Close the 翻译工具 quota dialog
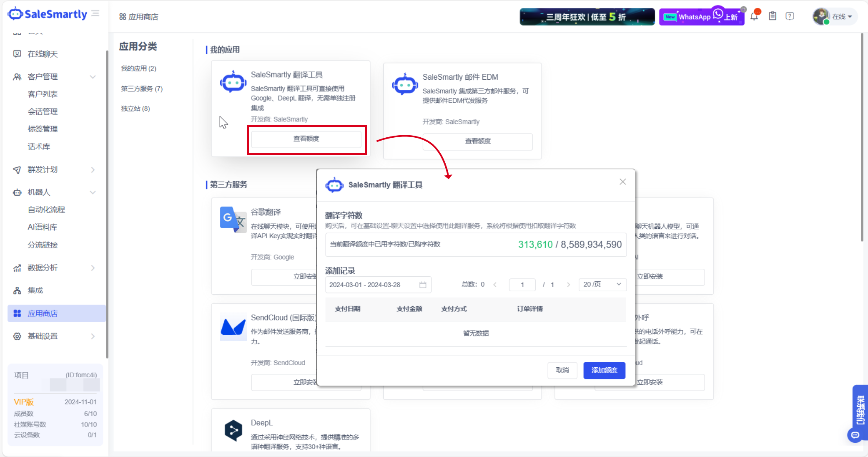 pos(622,182)
